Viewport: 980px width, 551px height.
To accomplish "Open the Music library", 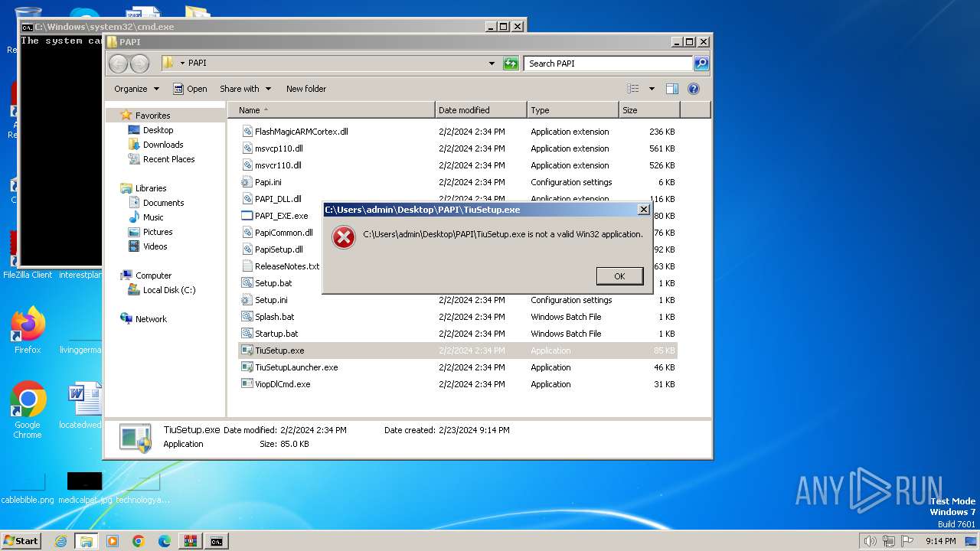I will pyautogui.click(x=153, y=217).
